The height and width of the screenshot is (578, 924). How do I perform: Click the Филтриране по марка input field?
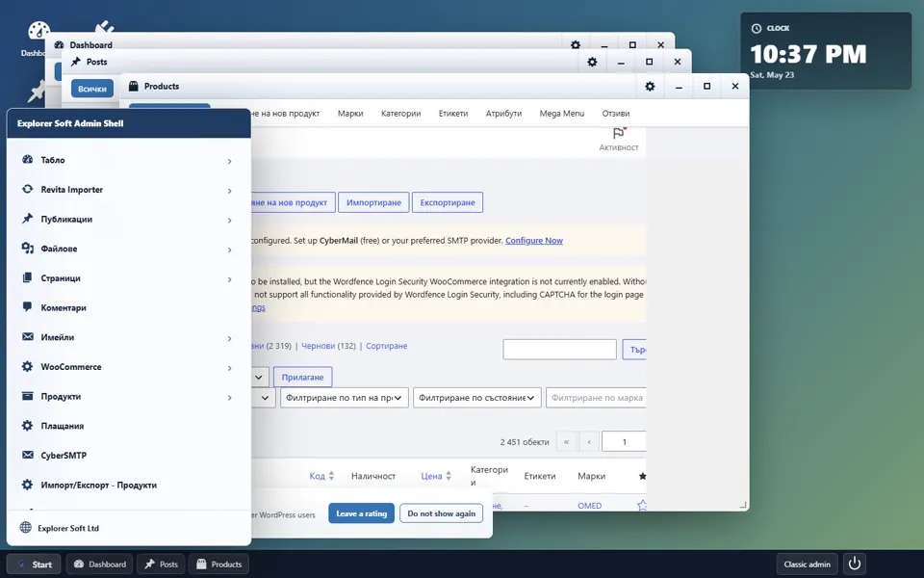coord(596,398)
